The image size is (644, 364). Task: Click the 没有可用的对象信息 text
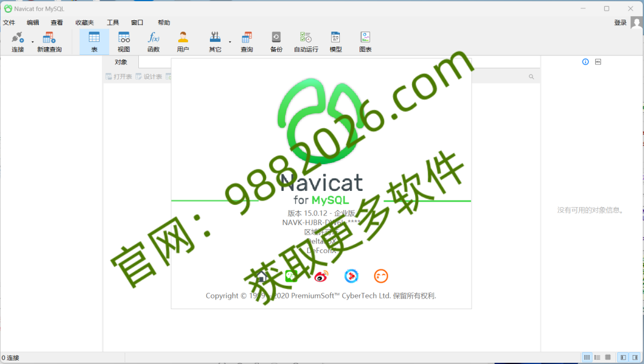(x=592, y=210)
